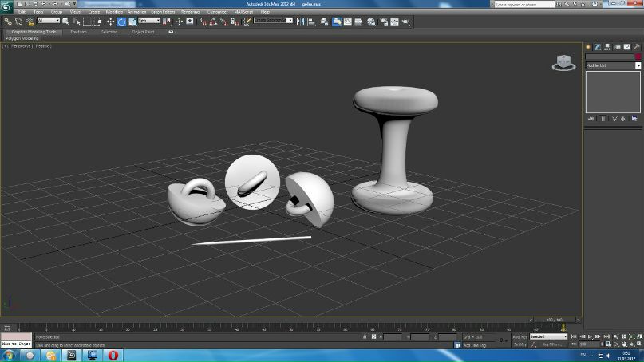The image size is (644, 362).
Task: Switch to the Create command panel
Action: coord(588,47)
